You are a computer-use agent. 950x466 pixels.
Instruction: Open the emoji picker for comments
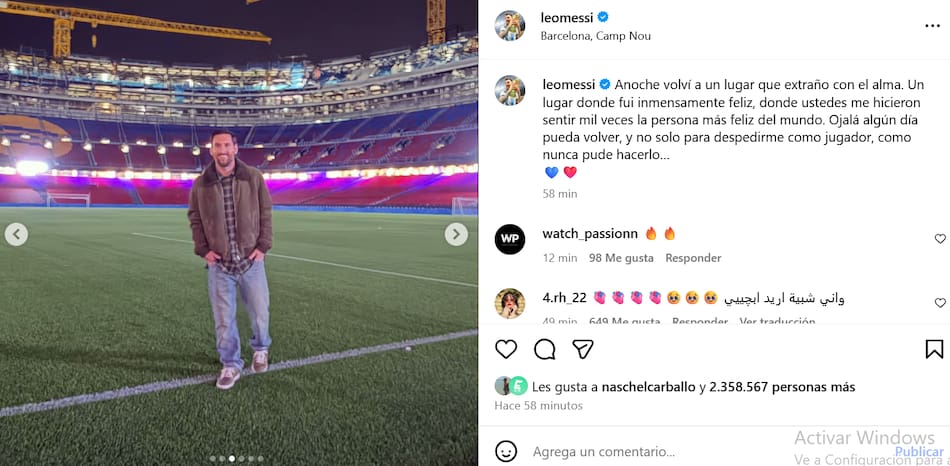tap(507, 451)
